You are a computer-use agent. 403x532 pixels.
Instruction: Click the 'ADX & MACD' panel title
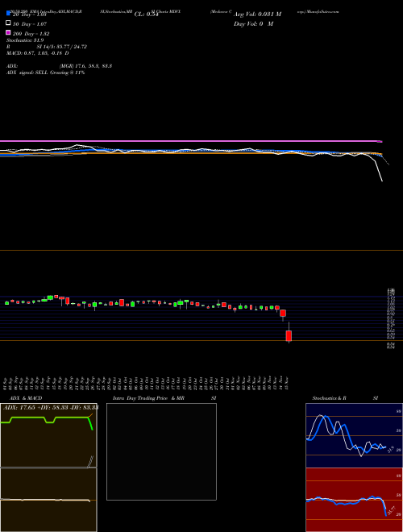(x=26, y=398)
